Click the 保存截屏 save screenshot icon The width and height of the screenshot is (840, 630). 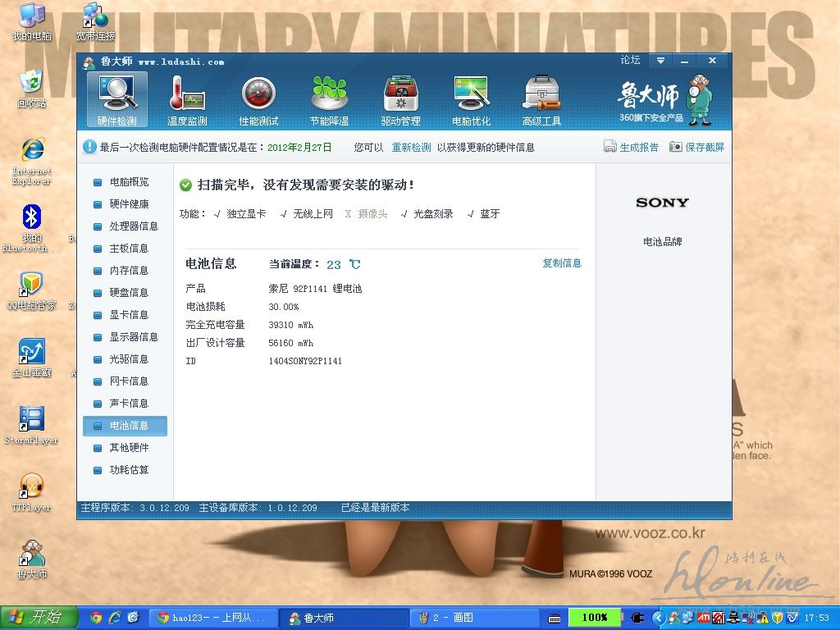point(676,147)
